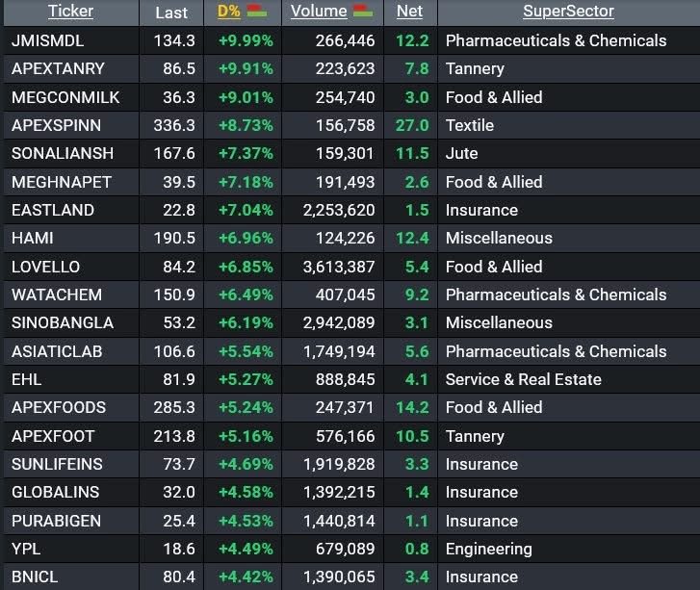Viewport: 700px width, 590px height.
Task: Select the BNICL ticker row
Action: (37, 577)
